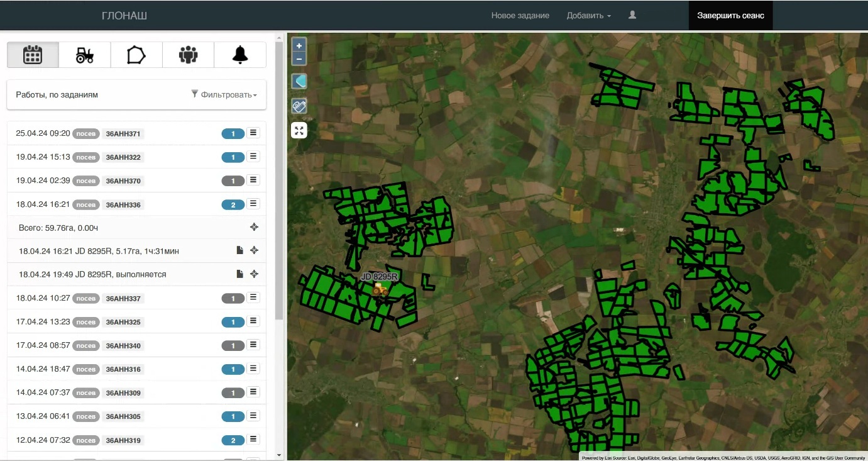The height and width of the screenshot is (461, 868).
Task: Select task row 19.04.24 15:13
Action: [136, 157]
